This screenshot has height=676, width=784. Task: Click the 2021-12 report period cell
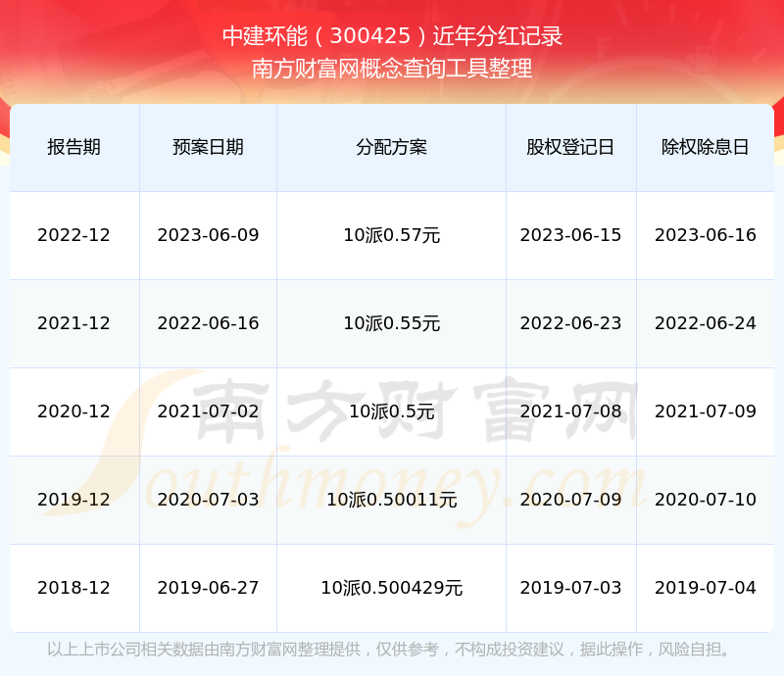pos(74,323)
